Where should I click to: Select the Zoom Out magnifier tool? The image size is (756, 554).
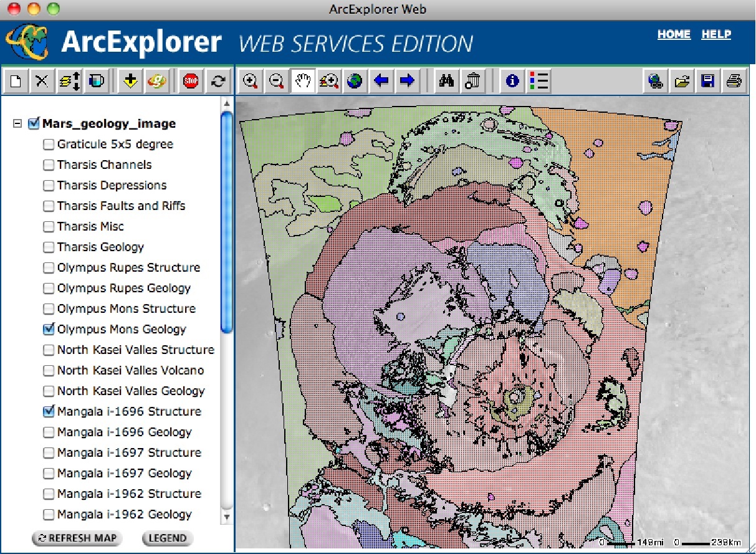point(277,81)
